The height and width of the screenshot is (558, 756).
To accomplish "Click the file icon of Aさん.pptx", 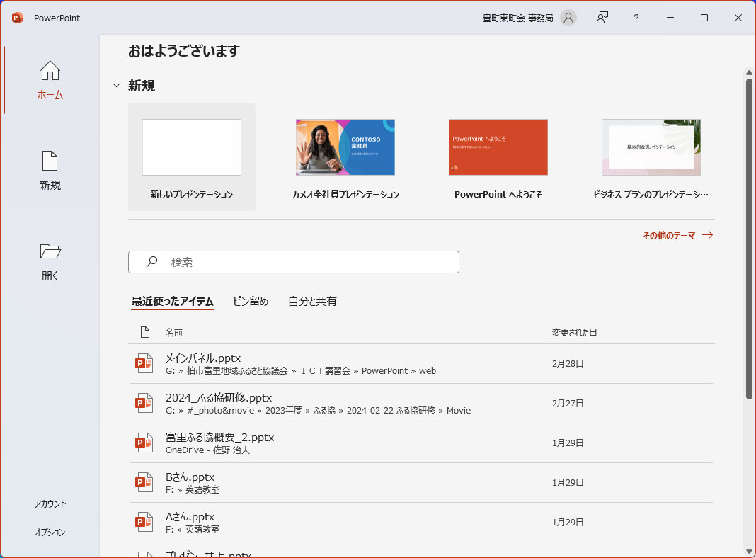I will point(144,522).
